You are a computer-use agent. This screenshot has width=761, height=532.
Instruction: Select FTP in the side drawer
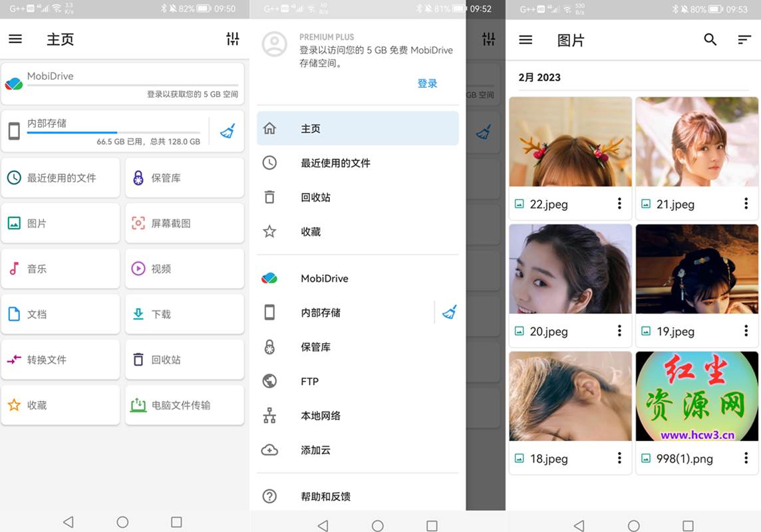[309, 382]
